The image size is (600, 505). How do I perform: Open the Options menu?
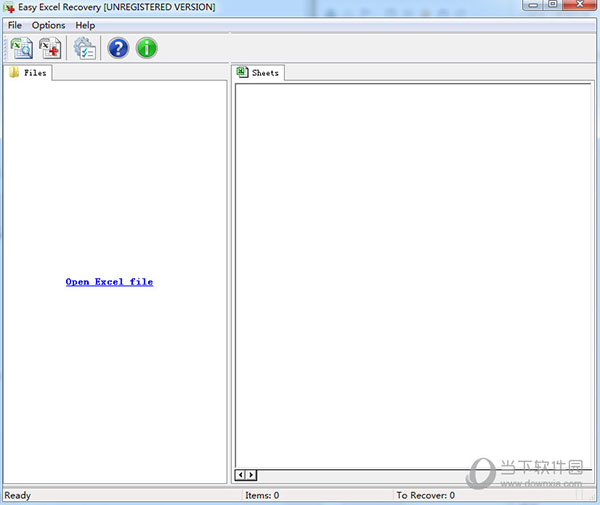tap(48, 25)
